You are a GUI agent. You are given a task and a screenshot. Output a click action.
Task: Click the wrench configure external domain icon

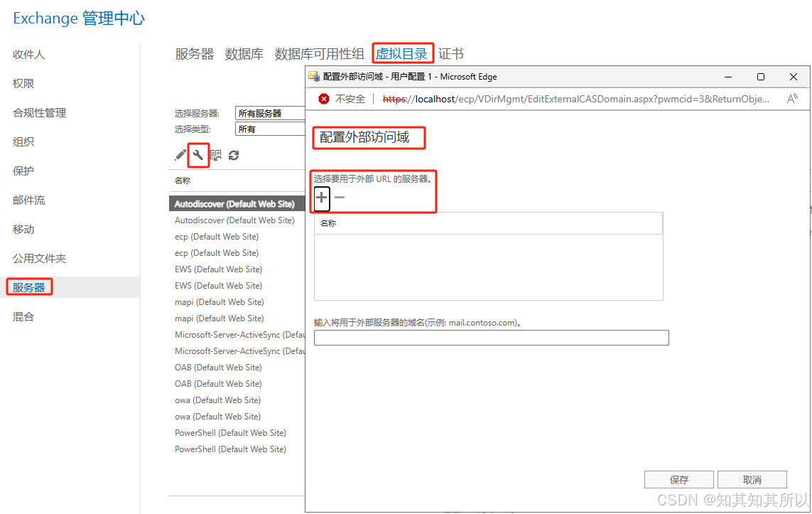click(198, 155)
